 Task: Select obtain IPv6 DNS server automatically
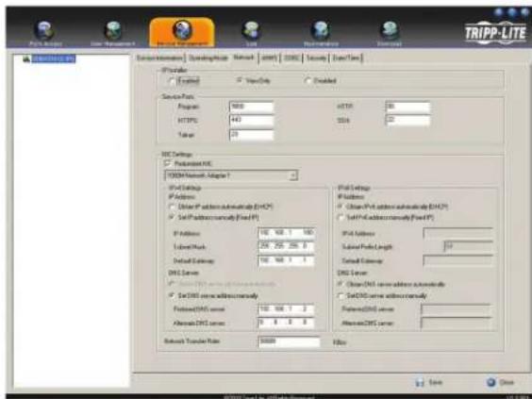(341, 284)
